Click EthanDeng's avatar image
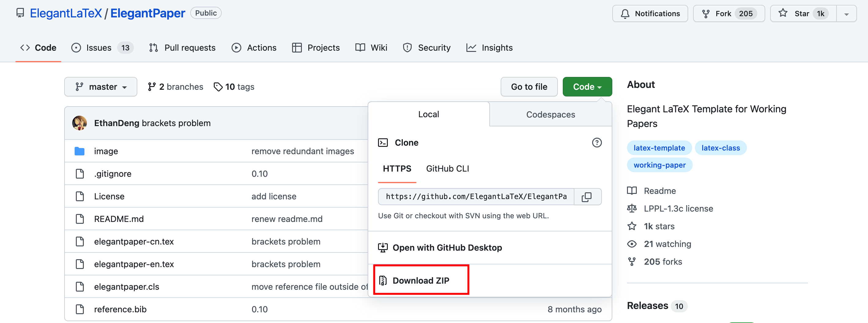868x323 pixels. [80, 123]
